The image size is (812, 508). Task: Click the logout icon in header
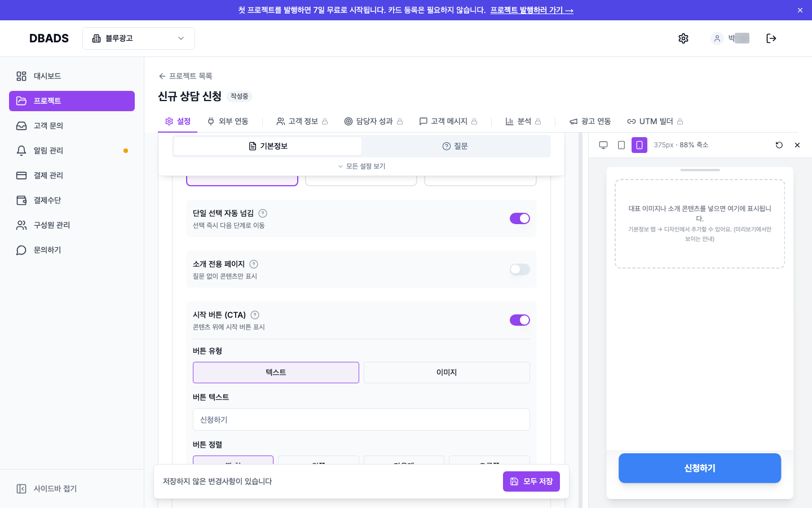pos(771,38)
